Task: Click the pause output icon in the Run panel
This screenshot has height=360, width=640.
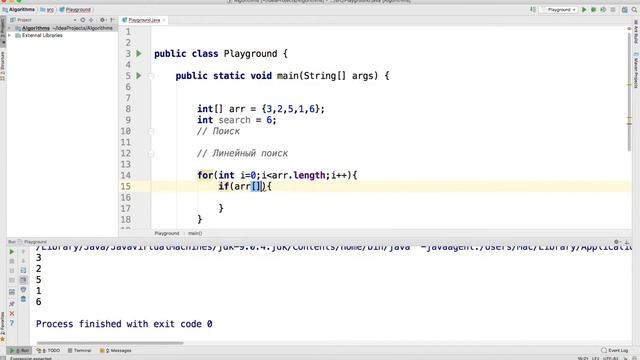Action: (x=12, y=270)
